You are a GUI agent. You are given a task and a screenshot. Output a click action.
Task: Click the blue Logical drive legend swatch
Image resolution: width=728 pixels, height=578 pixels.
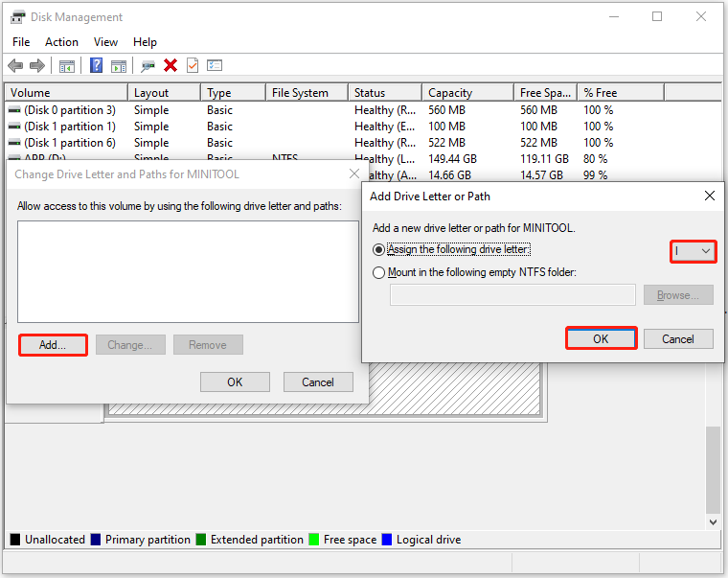(387, 540)
